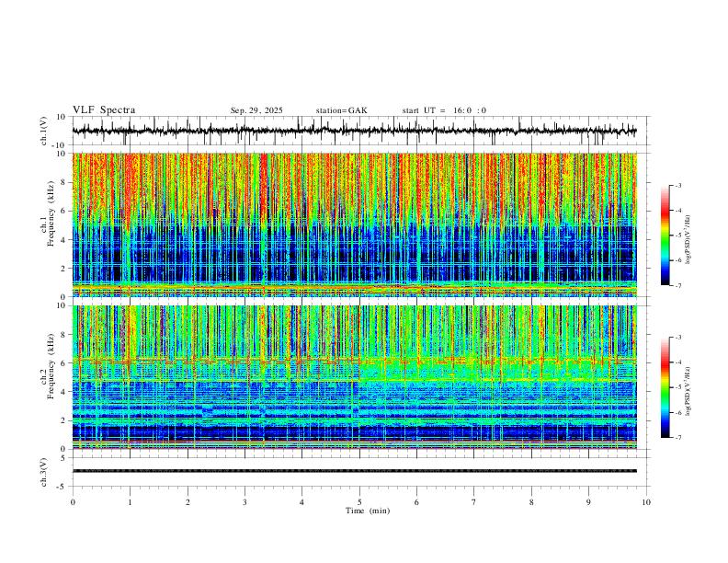Click the ch.2 color bar label log(PSD)(V²/Hz)
Image resolution: width=728 pixels, height=563 pixels.
pos(688,391)
